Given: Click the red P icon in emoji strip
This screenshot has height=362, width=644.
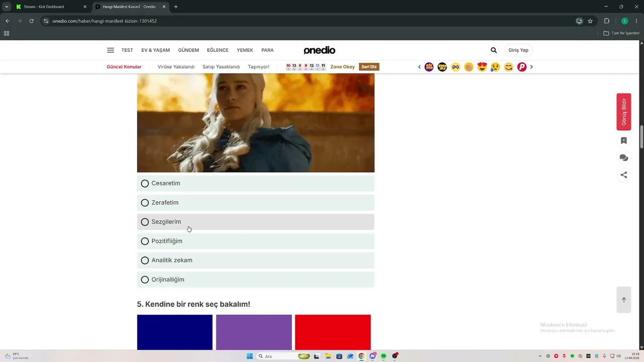Looking at the screenshot, I should (522, 67).
